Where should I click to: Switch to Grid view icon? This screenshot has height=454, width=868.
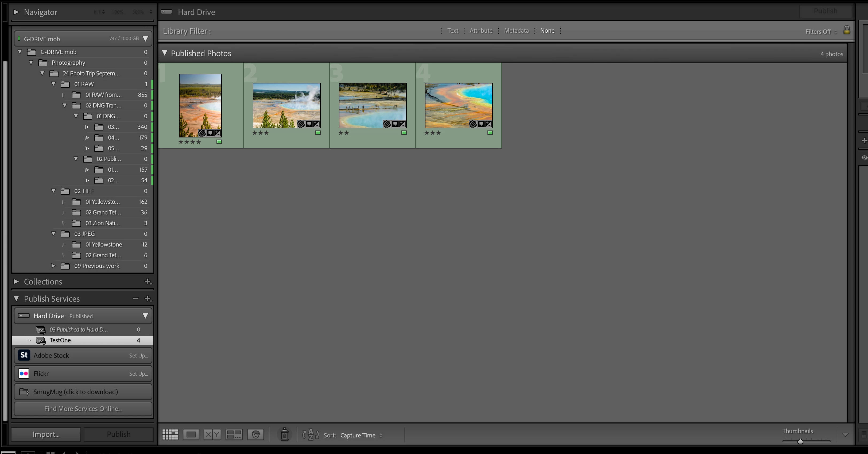click(x=170, y=434)
